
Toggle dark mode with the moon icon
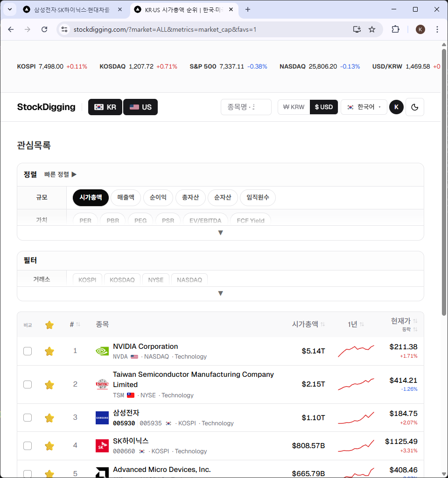pos(415,107)
